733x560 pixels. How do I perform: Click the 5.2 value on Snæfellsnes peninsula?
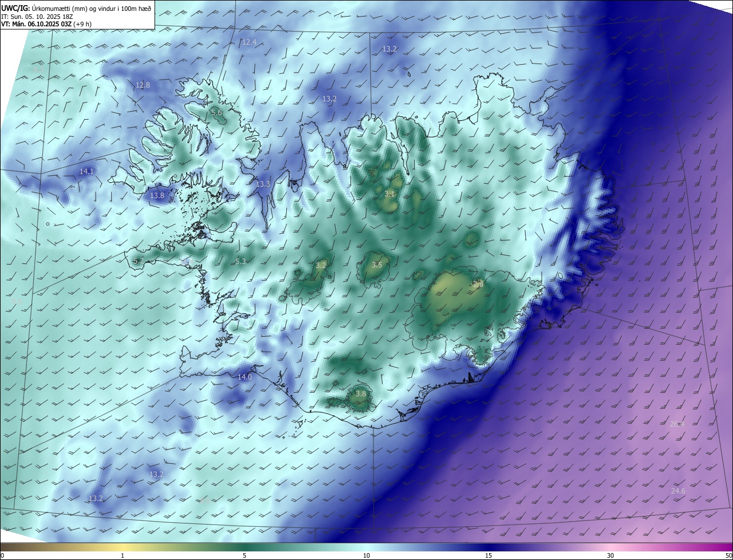coord(138,261)
